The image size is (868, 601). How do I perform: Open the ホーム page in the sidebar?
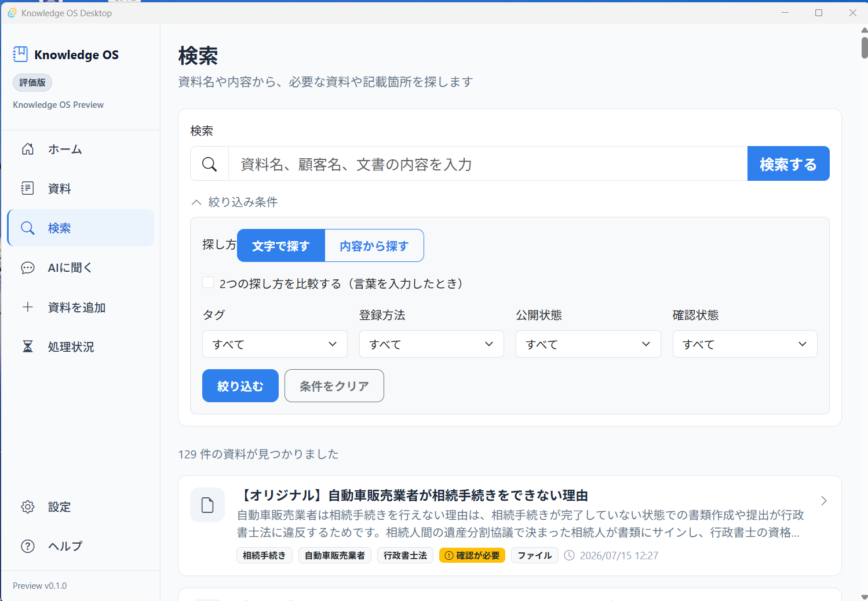81,149
